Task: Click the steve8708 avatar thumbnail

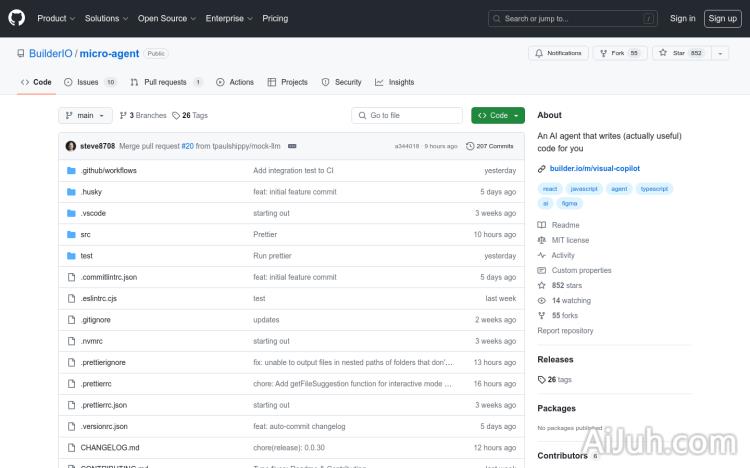Action: click(70, 146)
